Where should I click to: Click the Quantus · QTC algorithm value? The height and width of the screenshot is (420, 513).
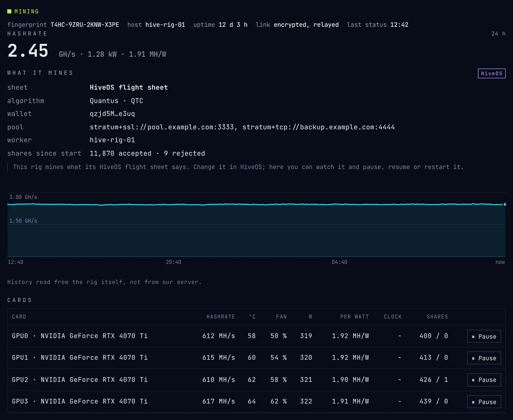tap(116, 101)
